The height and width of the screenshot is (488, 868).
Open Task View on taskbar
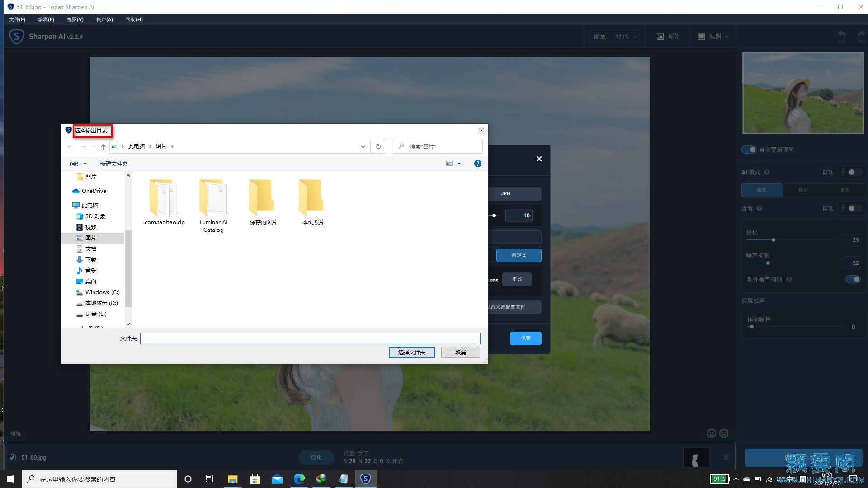point(210,479)
